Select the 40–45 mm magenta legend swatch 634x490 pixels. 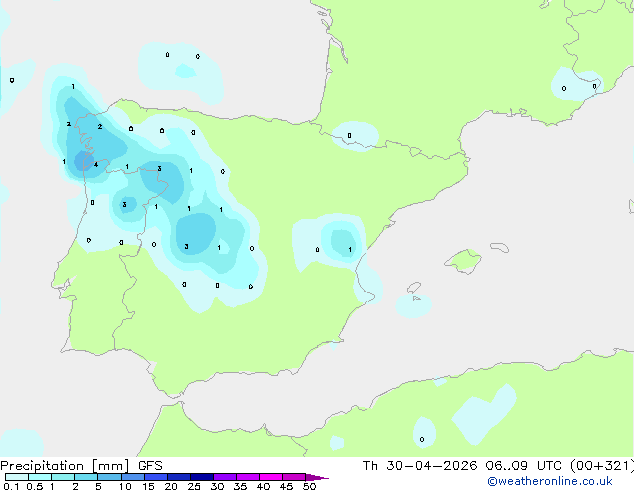(x=271, y=477)
